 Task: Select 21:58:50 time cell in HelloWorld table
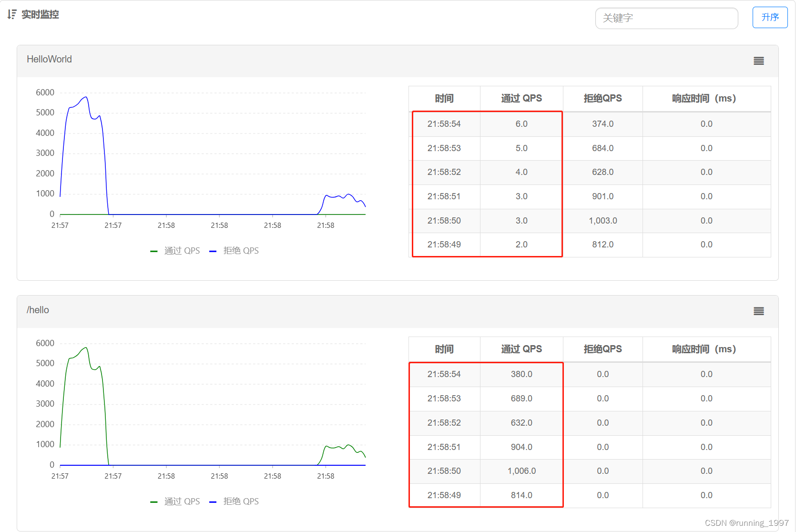pos(444,221)
